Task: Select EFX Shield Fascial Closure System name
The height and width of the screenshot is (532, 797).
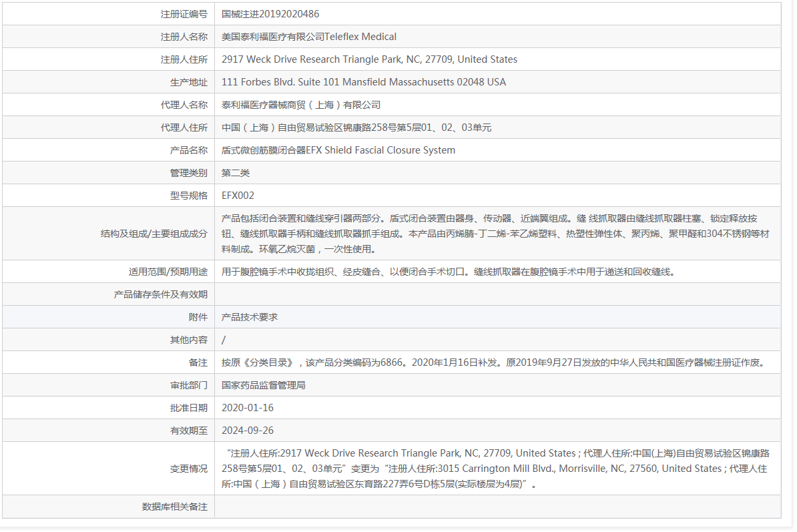Action: point(338,150)
